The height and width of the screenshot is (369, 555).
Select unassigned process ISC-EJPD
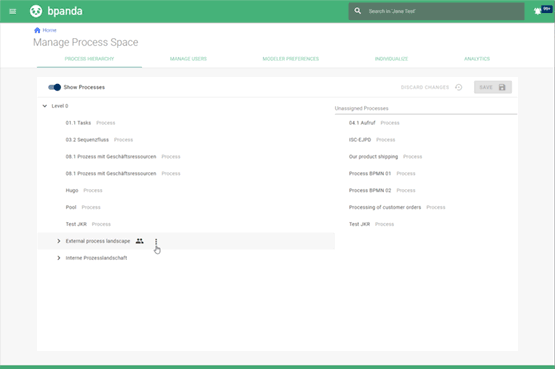[x=426, y=140]
